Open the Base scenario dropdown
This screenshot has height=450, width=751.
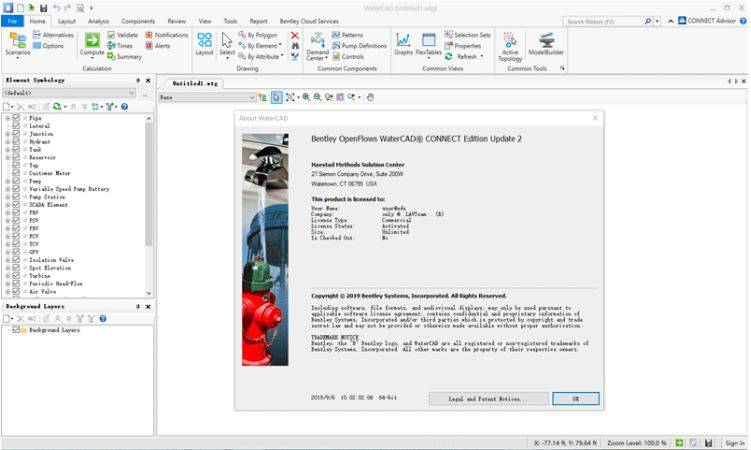coord(207,97)
